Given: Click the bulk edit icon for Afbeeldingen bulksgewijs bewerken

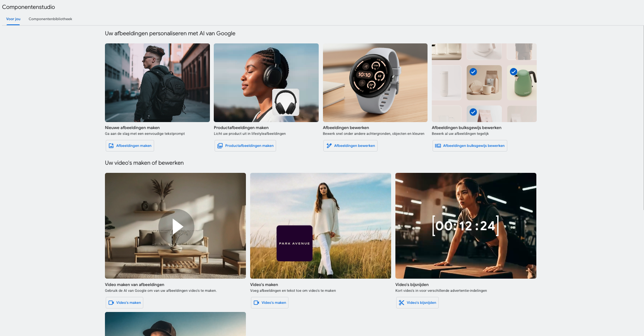Looking at the screenshot, I should [x=438, y=146].
